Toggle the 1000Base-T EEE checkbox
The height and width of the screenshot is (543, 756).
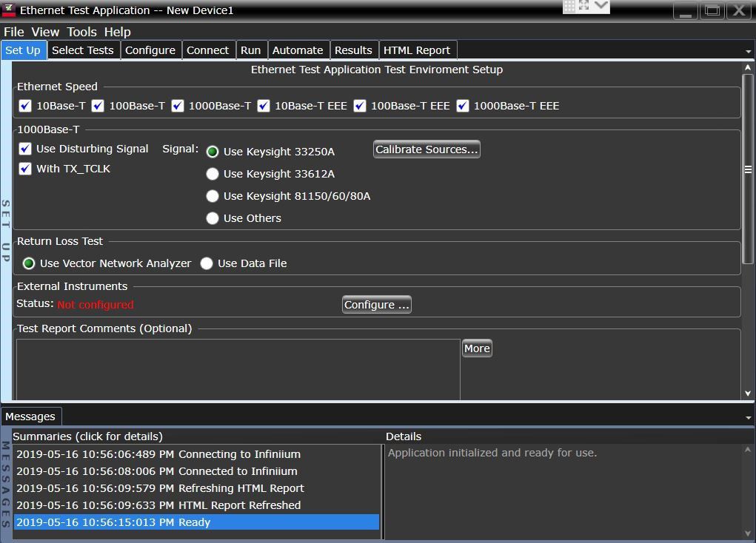tap(463, 106)
